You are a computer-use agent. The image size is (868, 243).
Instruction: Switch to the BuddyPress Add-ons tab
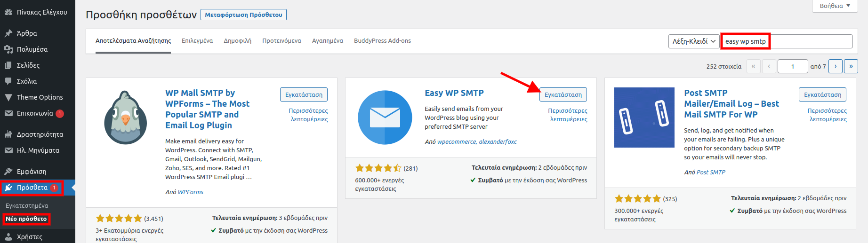(382, 41)
